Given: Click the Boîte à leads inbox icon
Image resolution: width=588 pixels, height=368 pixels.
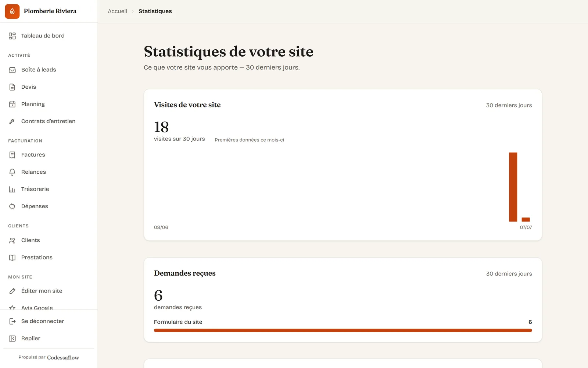Looking at the screenshot, I should 12,70.
